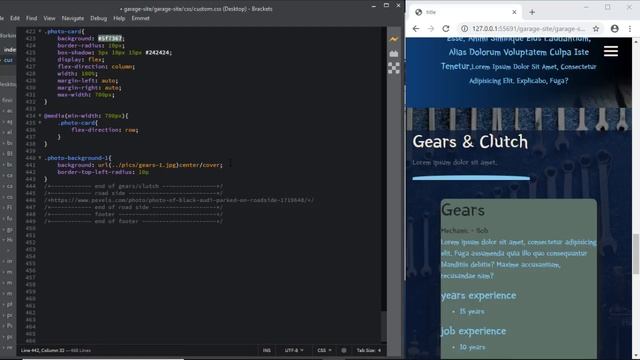Collapse nested .photo-card block at line 435
Screen dimensions: 640x360
40,122
